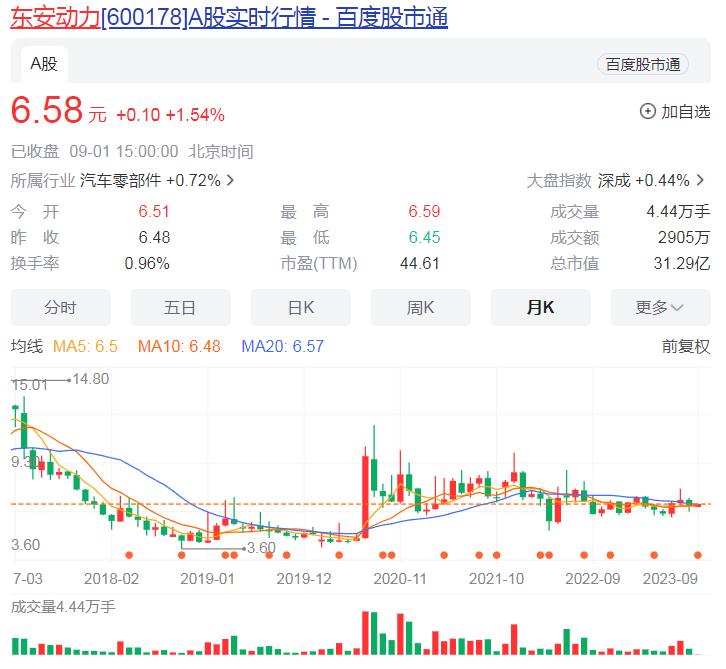Click the current price 6.58
This screenshot has width=726, height=669.
pos(47,110)
